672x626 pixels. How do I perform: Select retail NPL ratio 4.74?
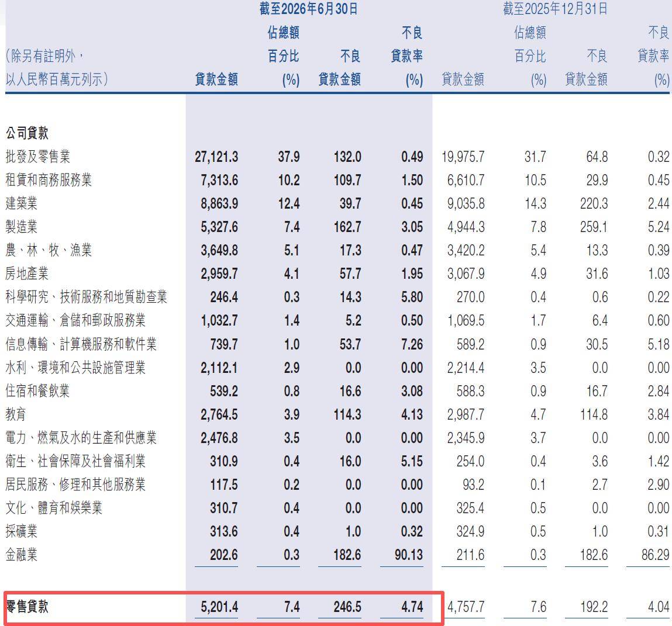(x=412, y=607)
